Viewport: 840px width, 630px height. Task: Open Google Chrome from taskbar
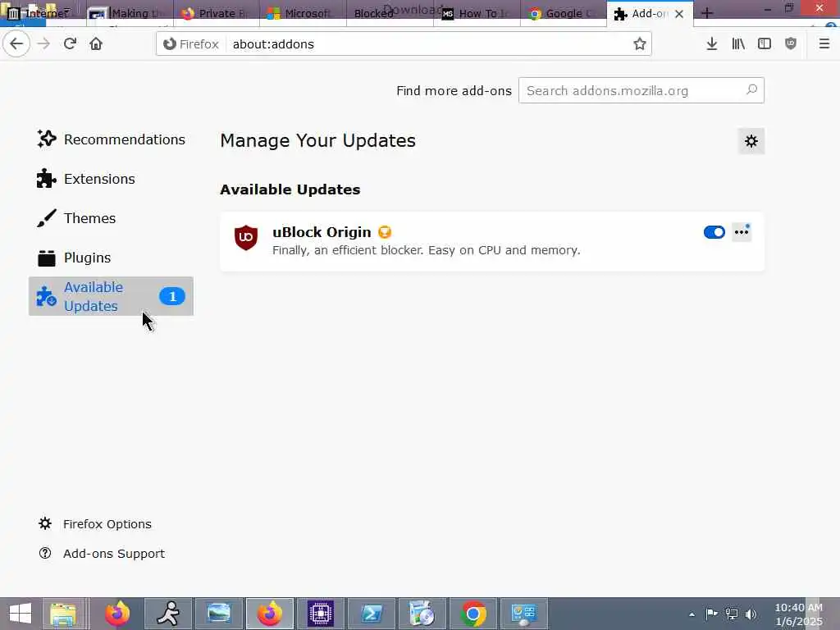[x=473, y=614]
